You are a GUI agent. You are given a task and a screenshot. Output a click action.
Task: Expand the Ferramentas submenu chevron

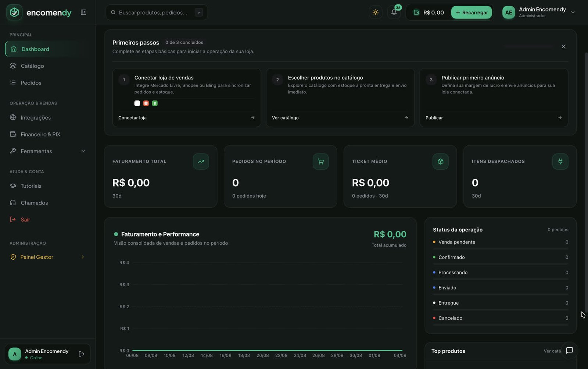coord(83,151)
